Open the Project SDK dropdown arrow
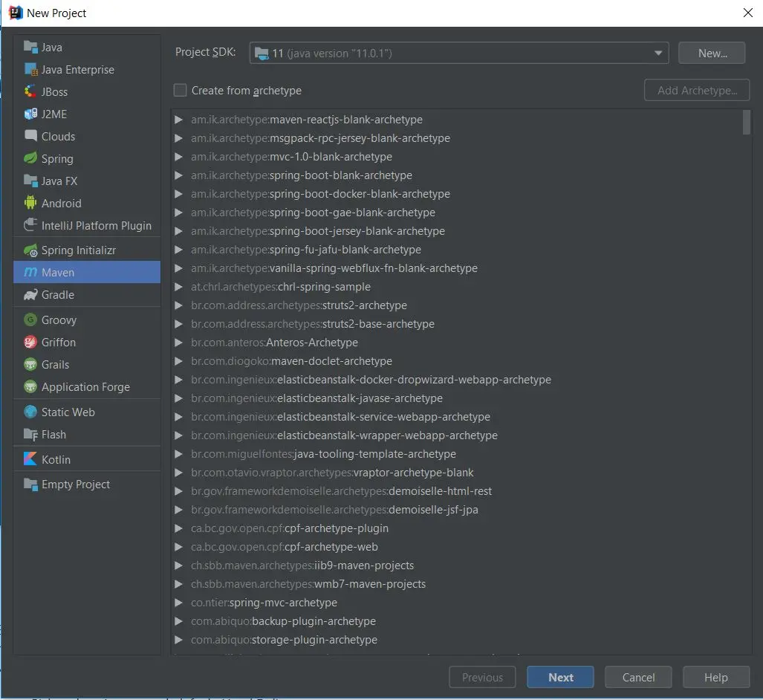This screenshot has width=763, height=700. click(658, 53)
